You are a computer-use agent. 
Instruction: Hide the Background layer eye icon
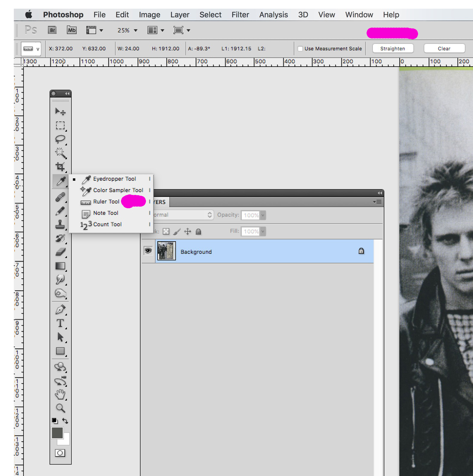148,251
